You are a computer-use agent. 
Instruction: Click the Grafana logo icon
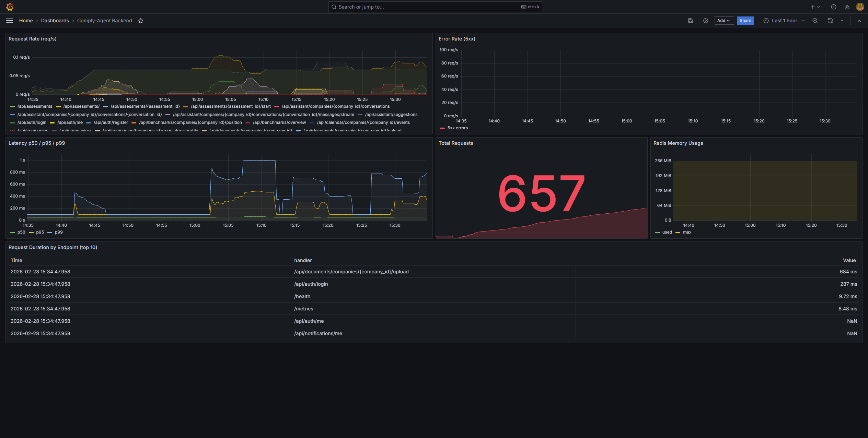click(10, 7)
